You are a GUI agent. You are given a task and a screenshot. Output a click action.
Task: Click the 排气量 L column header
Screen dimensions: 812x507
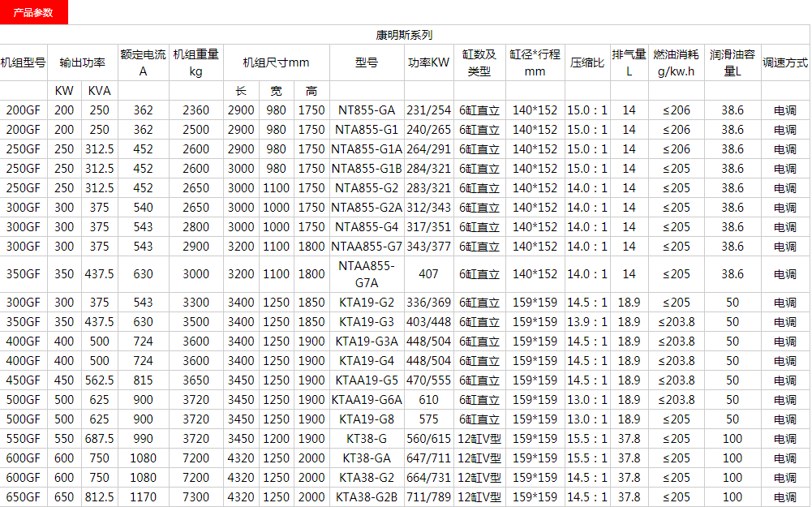[x=629, y=62]
